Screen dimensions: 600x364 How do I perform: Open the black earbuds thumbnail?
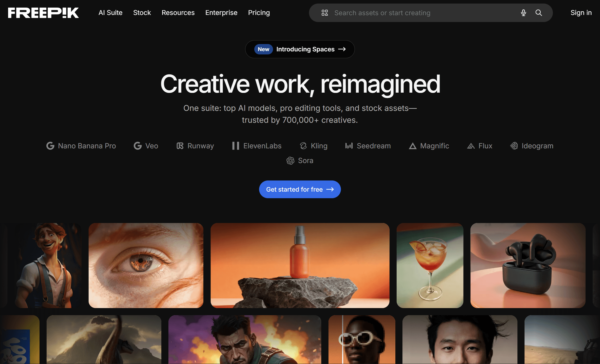[x=528, y=266]
